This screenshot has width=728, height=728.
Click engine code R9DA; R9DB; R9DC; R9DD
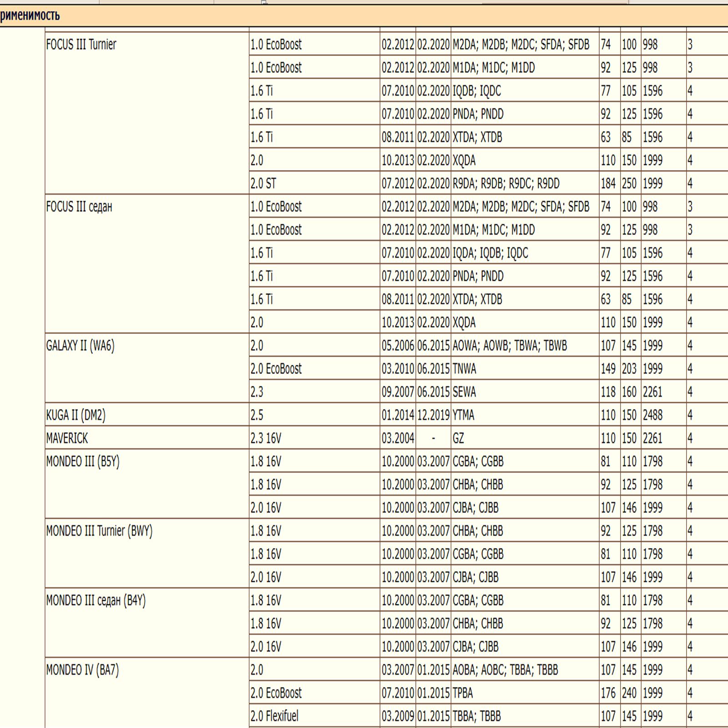click(x=506, y=183)
